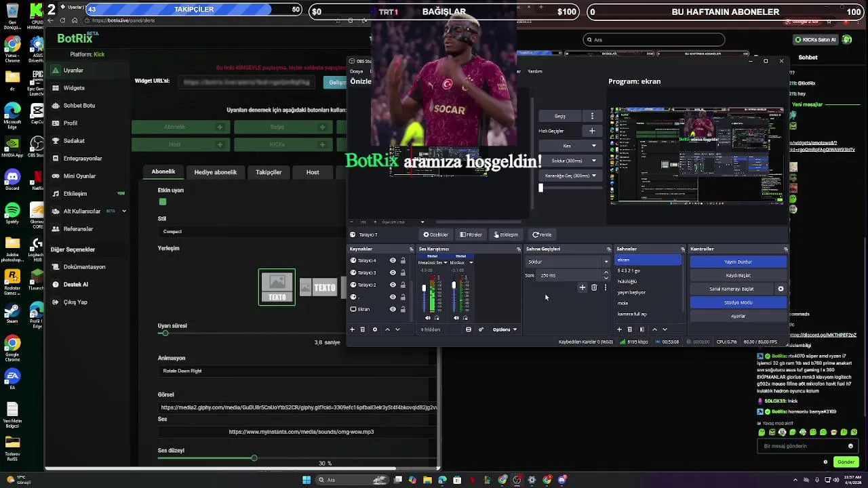868x488 pixels.
Task: Adjust the Ses düzeyi volume slider
Action: click(254, 458)
